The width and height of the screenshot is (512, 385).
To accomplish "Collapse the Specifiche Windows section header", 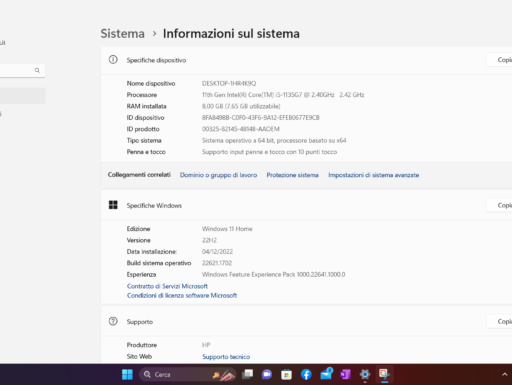I will click(306, 205).
